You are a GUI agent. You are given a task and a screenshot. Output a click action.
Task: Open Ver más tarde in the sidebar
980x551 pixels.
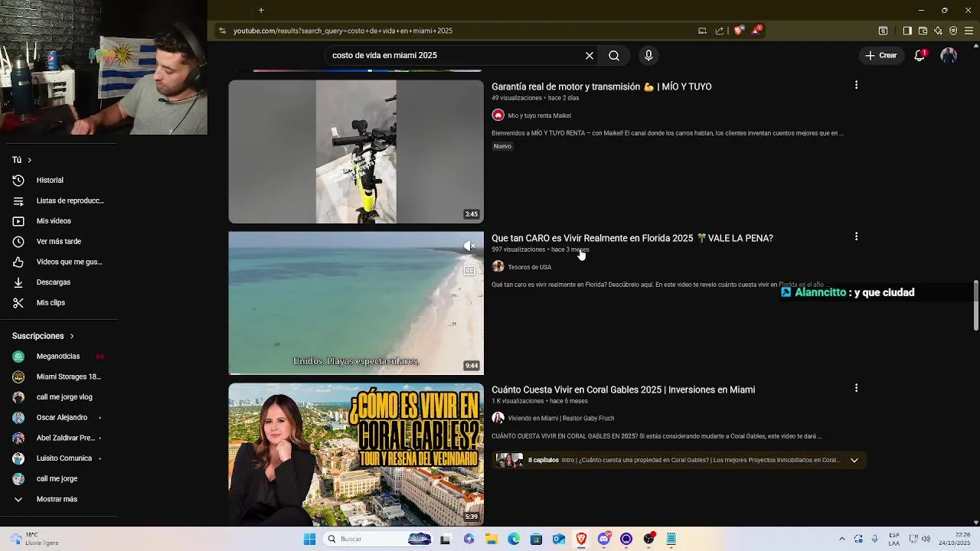pos(59,241)
